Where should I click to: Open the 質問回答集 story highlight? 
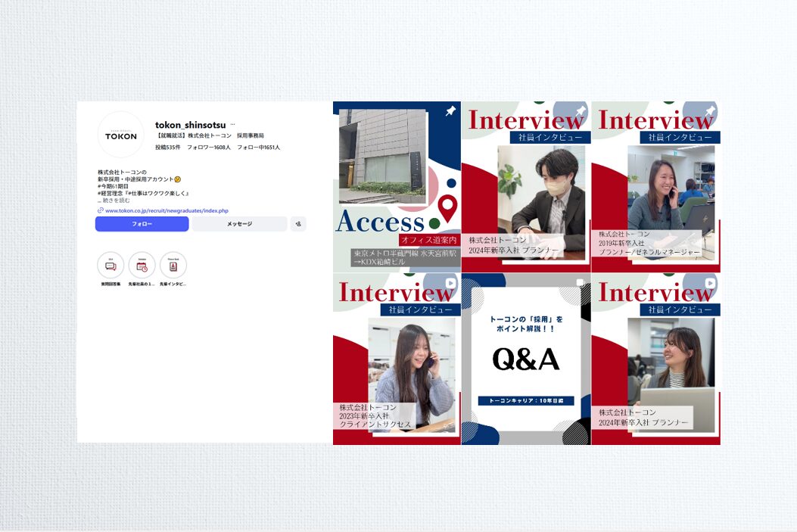pyautogui.click(x=111, y=266)
